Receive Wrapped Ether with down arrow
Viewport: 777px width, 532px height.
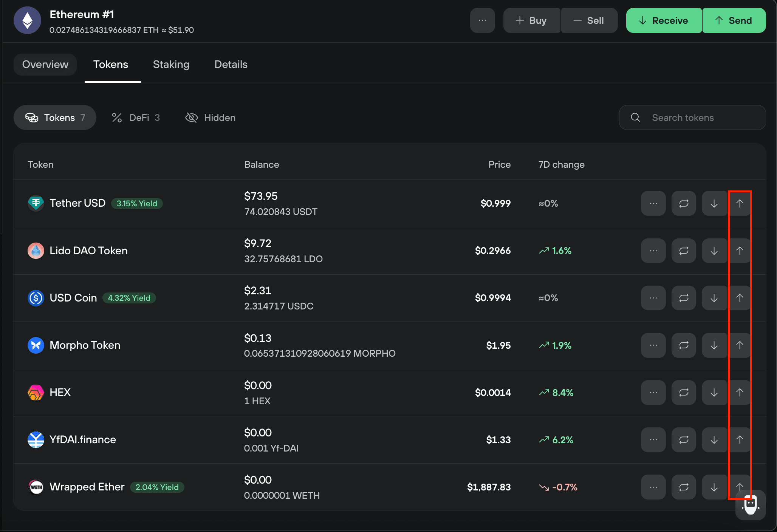(x=714, y=487)
